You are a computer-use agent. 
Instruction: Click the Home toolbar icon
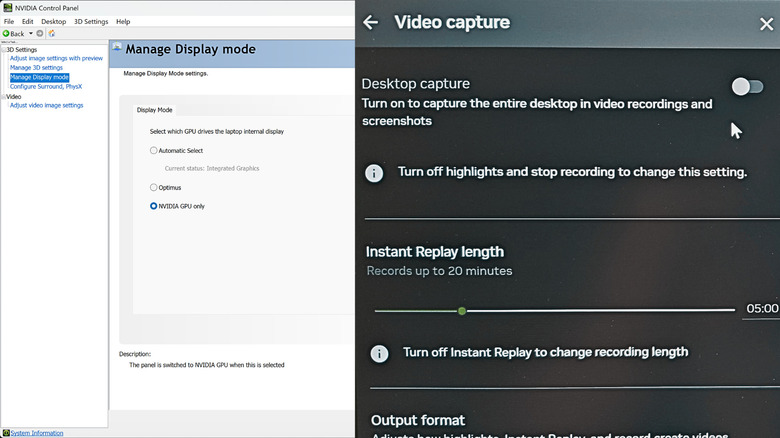pyautogui.click(x=51, y=33)
